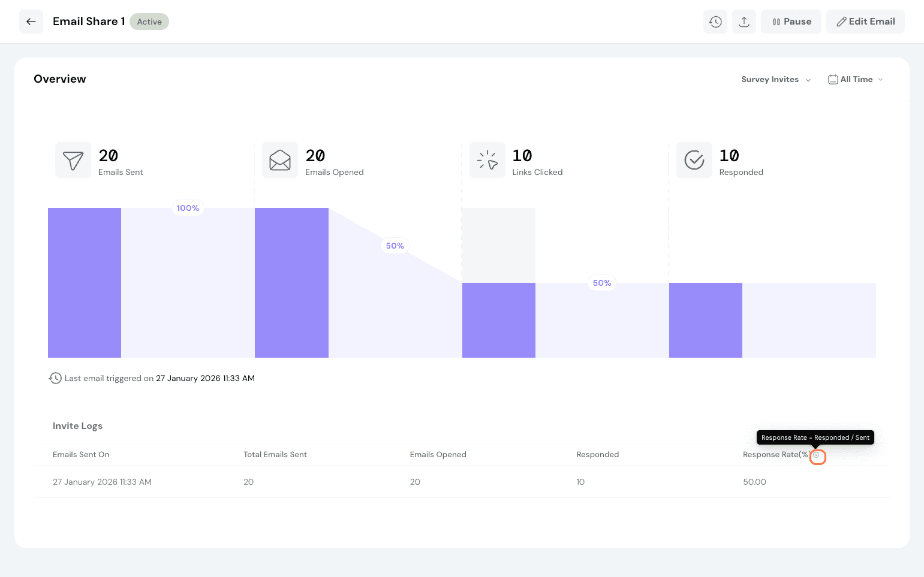
Task: Click the export upload icon
Action: coord(744,22)
